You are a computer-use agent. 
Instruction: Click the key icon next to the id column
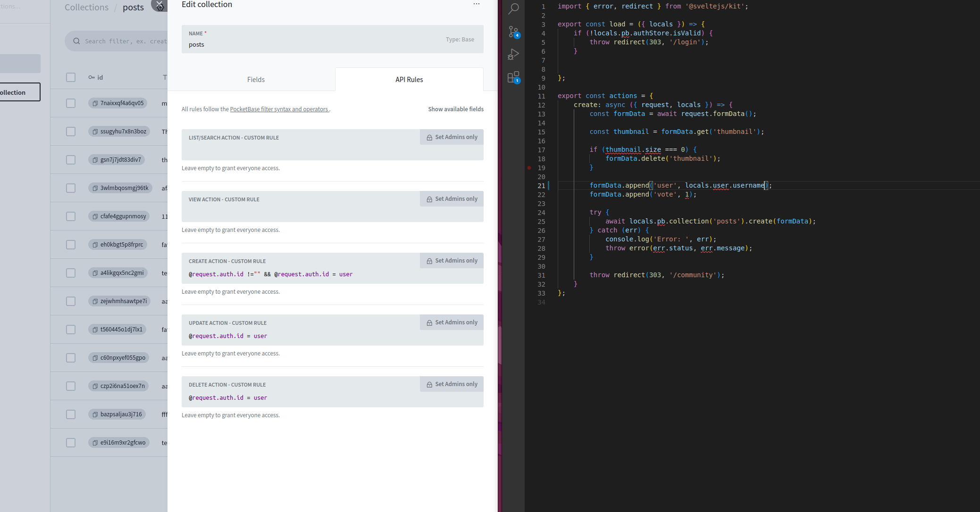pyautogui.click(x=91, y=77)
